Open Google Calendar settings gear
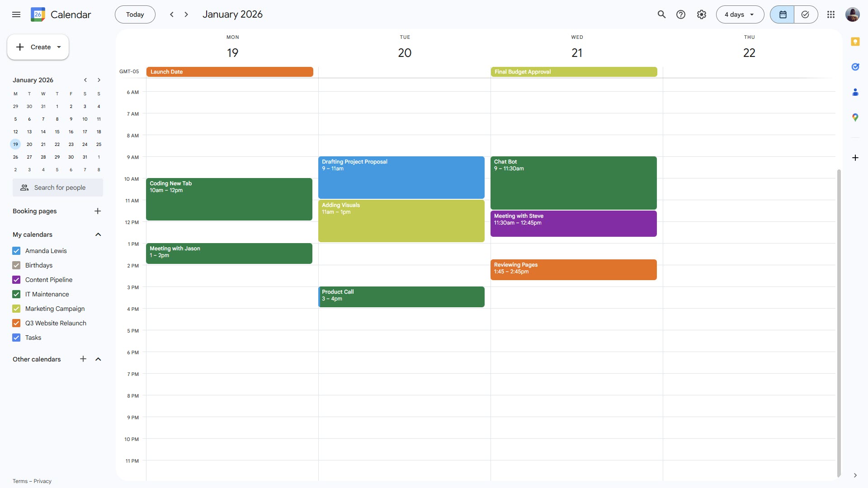The height and width of the screenshot is (488, 868). click(701, 14)
